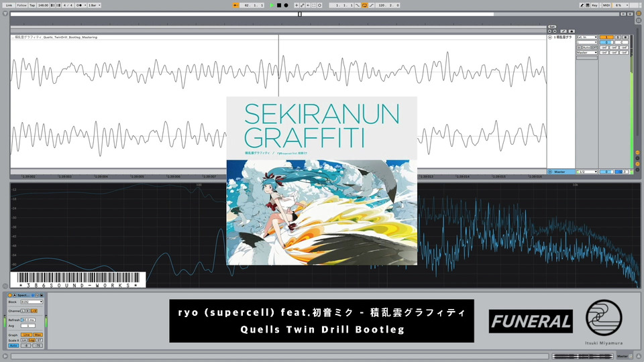Arm track 1 for recording

coord(625,38)
